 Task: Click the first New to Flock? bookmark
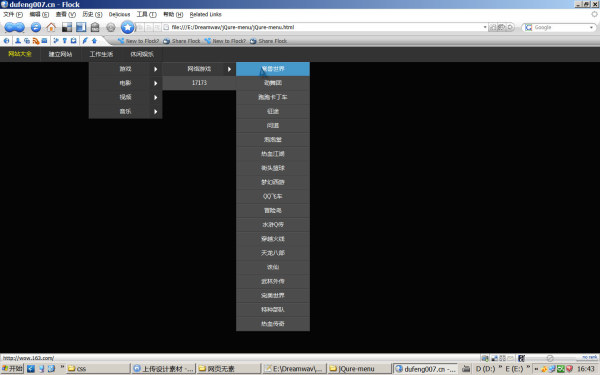click(x=138, y=41)
